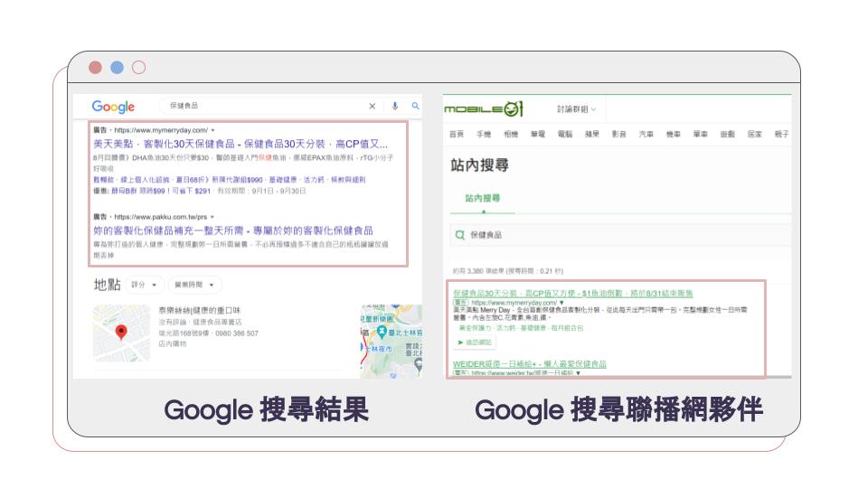The width and height of the screenshot is (868, 488).
Task: Expand the 營業時間 filter dropdown
Action: 195,285
